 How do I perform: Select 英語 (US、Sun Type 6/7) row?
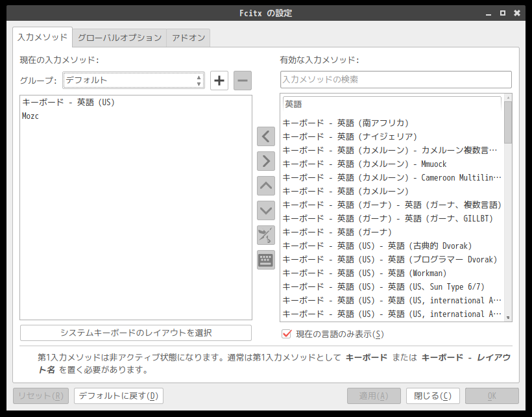pos(392,287)
